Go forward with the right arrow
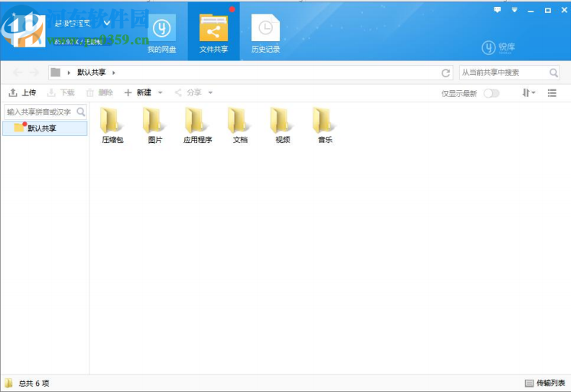Viewport: 574px width, 392px height. 34,73
